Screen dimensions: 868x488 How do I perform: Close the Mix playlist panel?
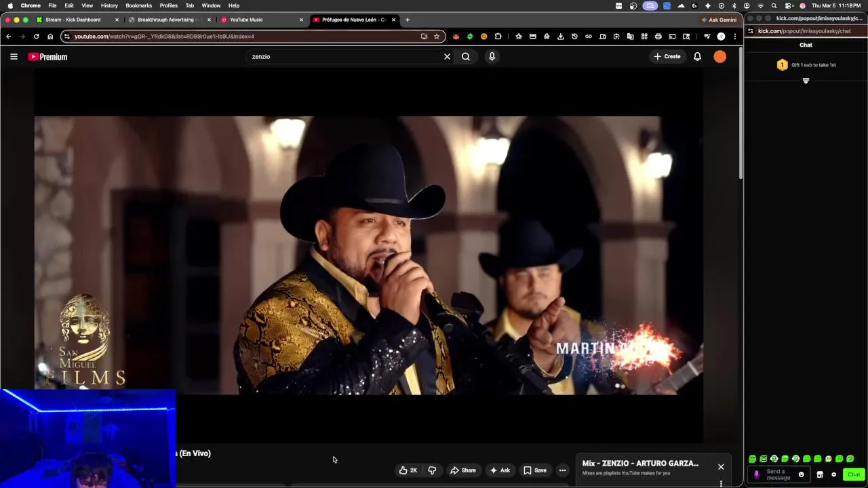721,467
